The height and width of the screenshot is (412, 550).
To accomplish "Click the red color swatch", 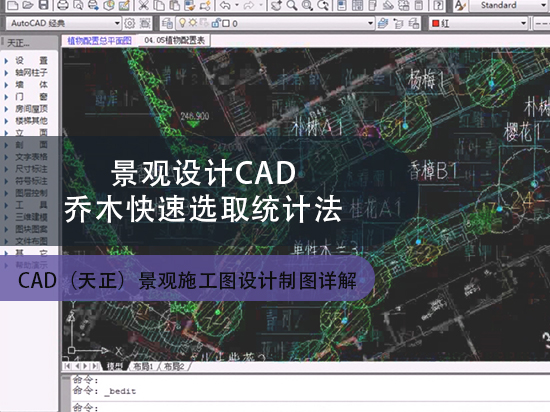I will (436, 23).
